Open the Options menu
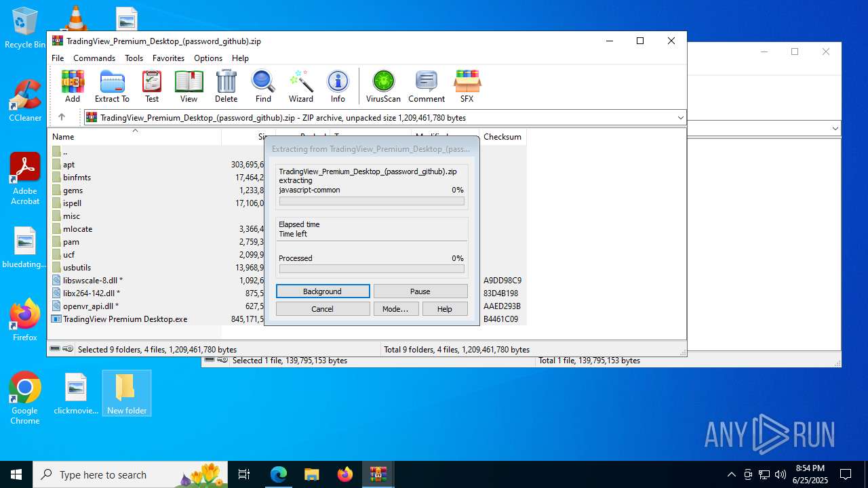Screen dimensions: 868x488 (208, 58)
